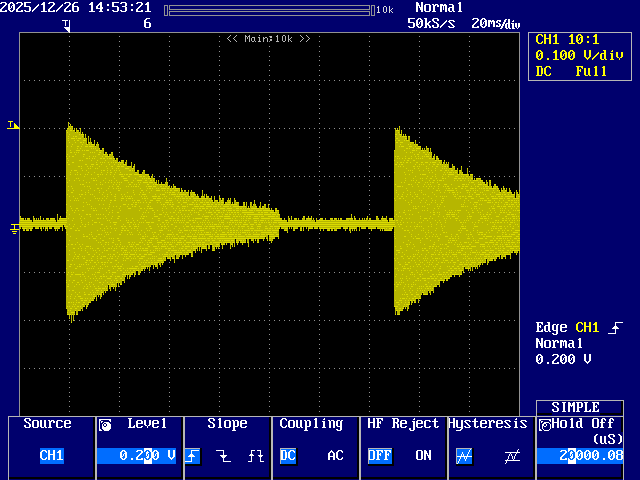Click the CH1 ground level marker

coord(13,228)
